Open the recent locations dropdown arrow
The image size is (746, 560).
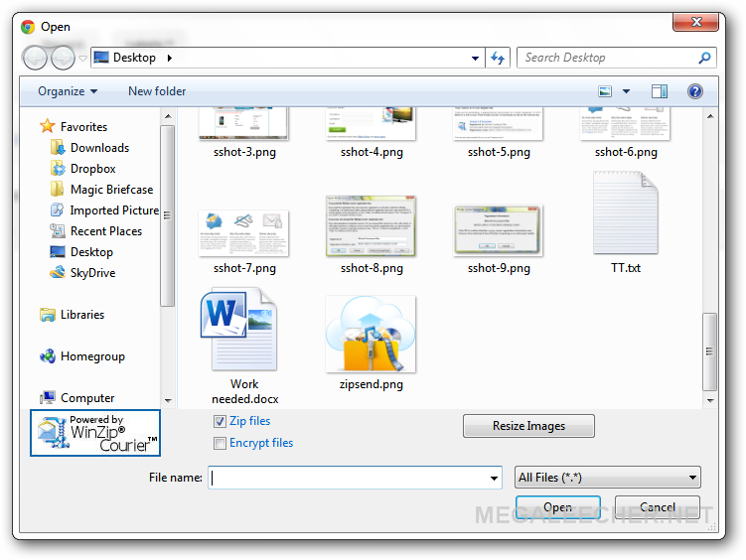(x=82, y=58)
